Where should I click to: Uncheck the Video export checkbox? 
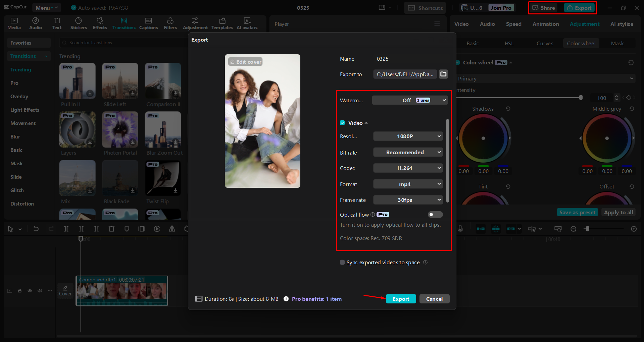point(342,123)
